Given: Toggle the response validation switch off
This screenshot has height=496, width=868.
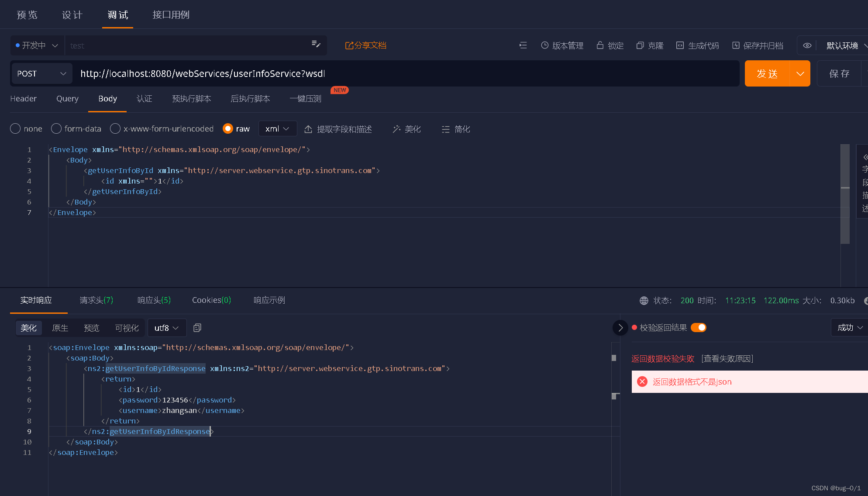Looking at the screenshot, I should click(x=699, y=328).
